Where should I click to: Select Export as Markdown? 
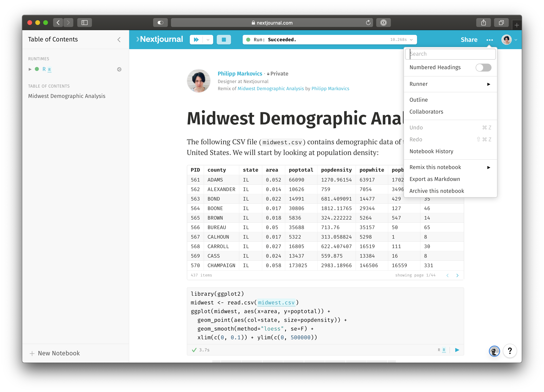pos(450,179)
